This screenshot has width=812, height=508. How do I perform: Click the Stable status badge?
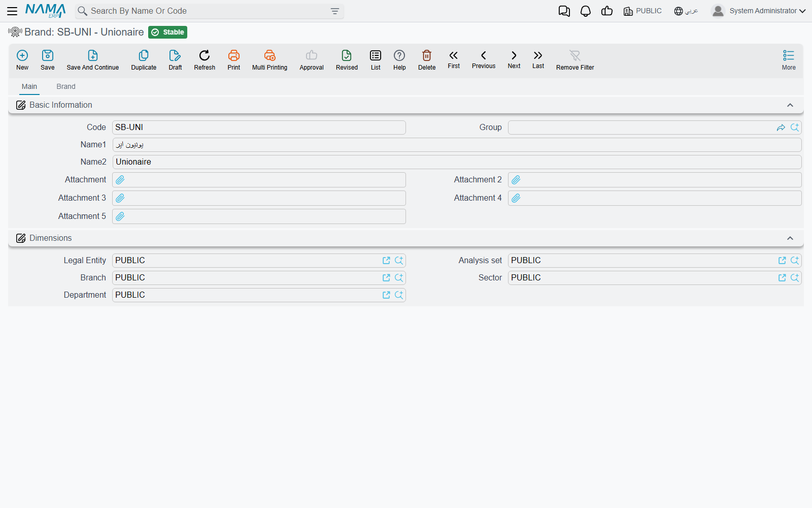point(168,33)
